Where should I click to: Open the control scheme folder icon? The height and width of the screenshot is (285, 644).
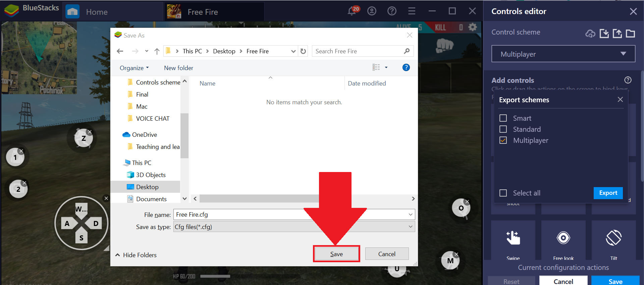[631, 34]
